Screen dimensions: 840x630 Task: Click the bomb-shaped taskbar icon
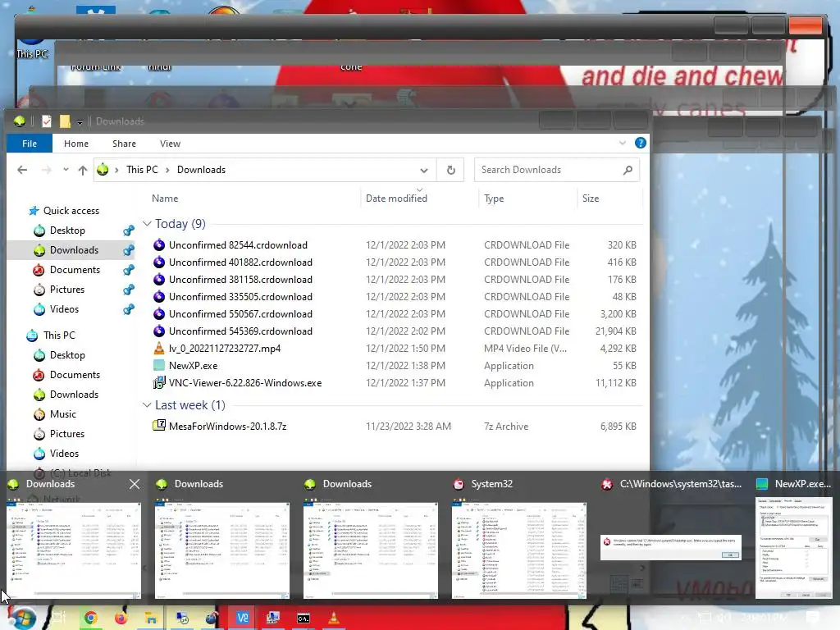212,619
